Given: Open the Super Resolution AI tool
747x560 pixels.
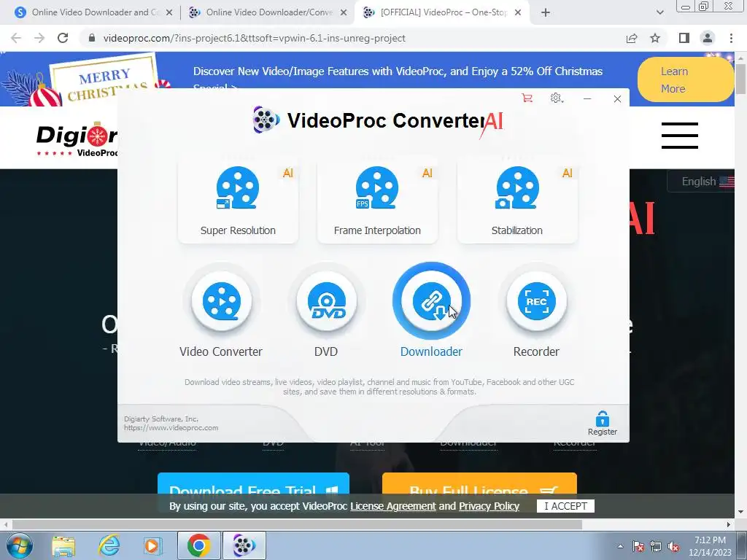Looking at the screenshot, I should coord(238,201).
